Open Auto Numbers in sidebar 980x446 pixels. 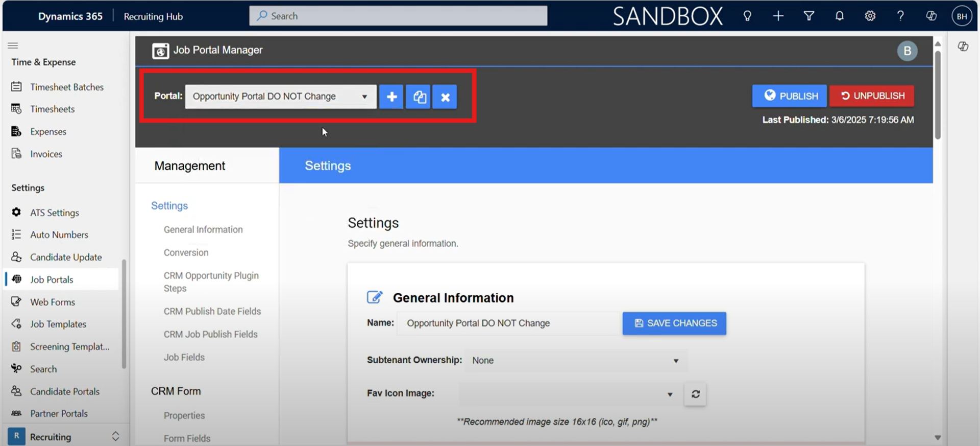tap(60, 234)
